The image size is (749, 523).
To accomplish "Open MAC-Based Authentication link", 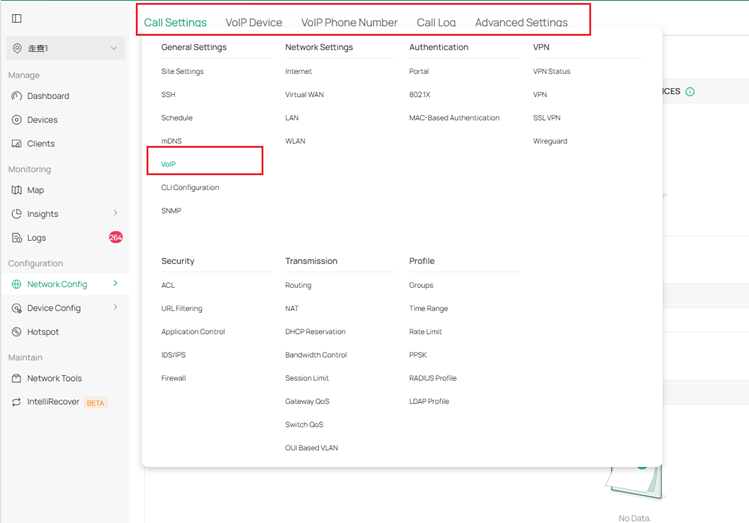I will pyautogui.click(x=454, y=118).
